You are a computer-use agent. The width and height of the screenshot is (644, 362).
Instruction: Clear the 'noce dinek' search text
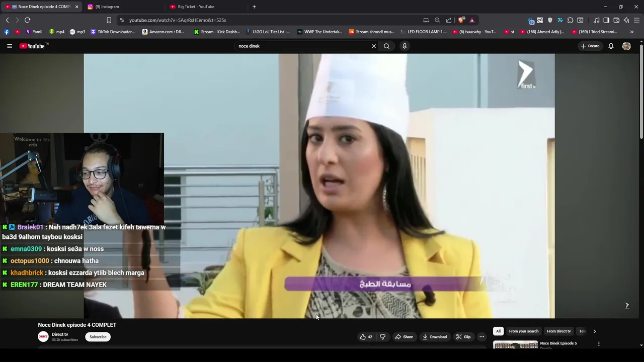(373, 46)
